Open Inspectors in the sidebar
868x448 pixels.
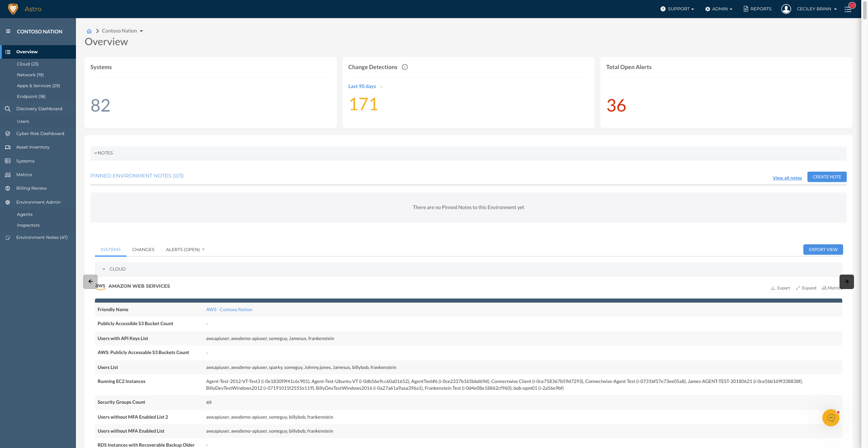pos(28,225)
